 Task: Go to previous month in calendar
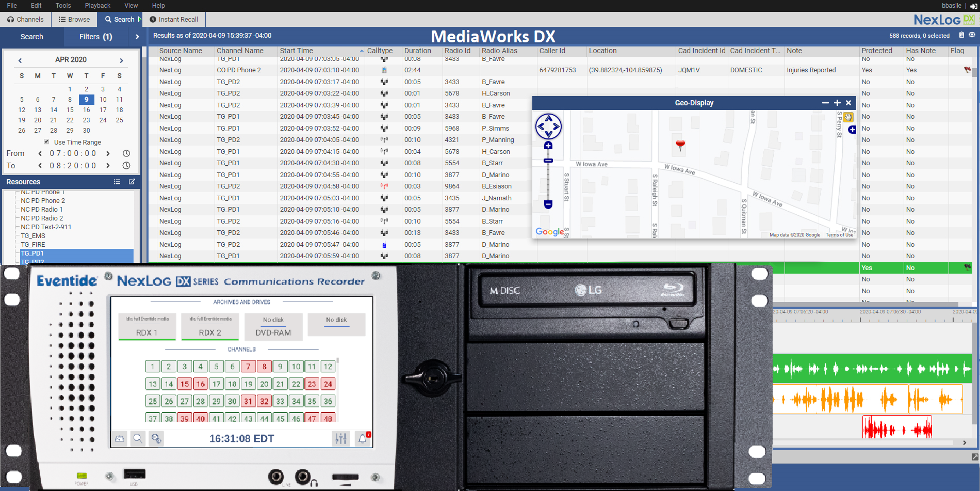pos(20,60)
